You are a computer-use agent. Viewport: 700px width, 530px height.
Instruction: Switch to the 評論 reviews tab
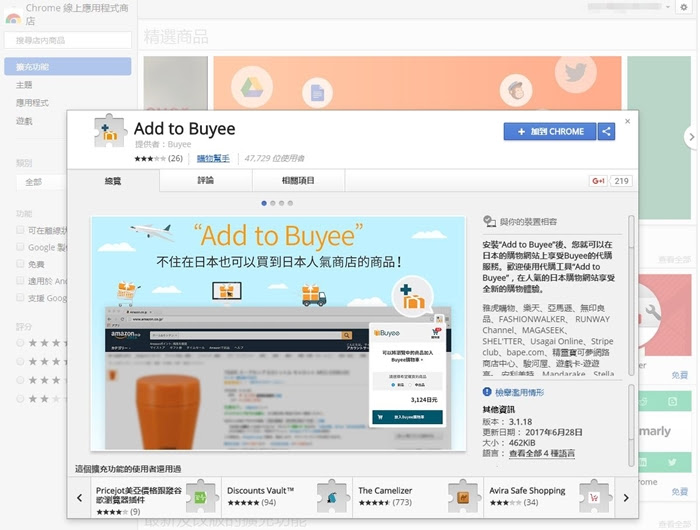tap(206, 180)
